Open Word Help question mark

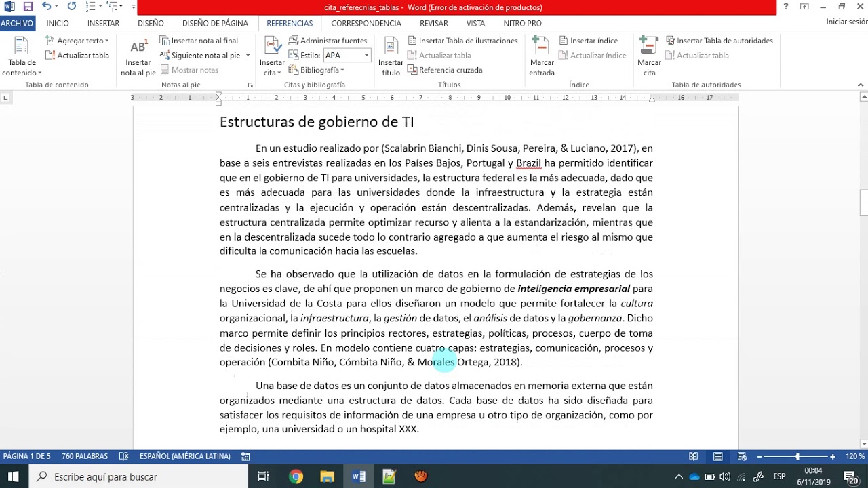pyautogui.click(x=786, y=7)
